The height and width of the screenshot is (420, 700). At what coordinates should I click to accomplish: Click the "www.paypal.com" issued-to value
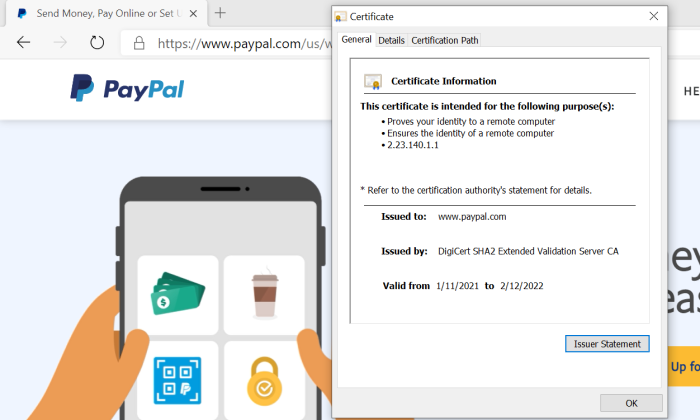coord(472,217)
